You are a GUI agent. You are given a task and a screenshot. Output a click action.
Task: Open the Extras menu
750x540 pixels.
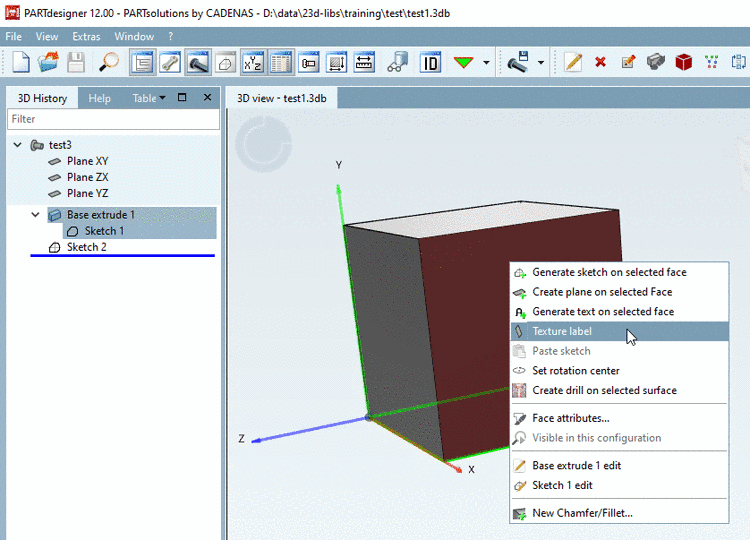pos(86,36)
